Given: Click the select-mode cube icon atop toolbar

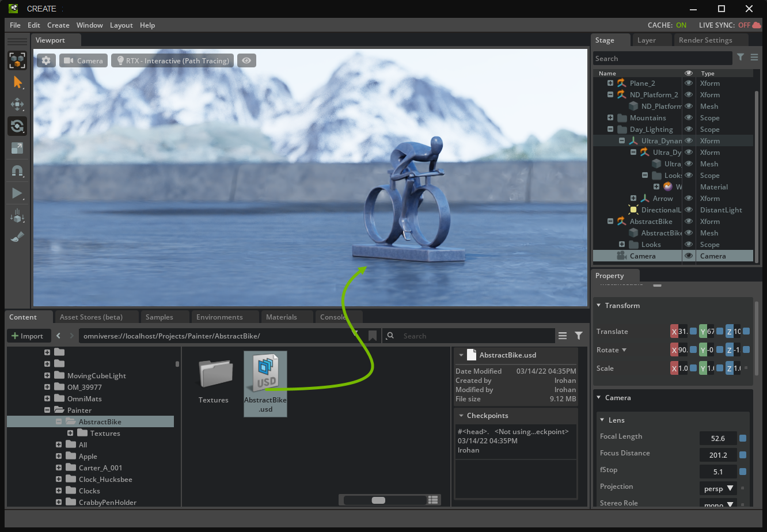Looking at the screenshot, I should pos(17,60).
